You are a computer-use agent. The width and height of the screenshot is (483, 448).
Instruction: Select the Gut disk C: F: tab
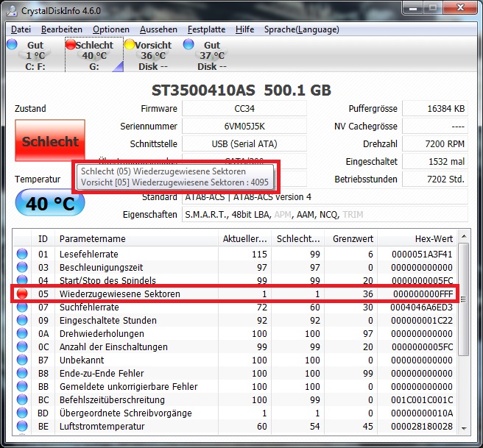coord(34,55)
